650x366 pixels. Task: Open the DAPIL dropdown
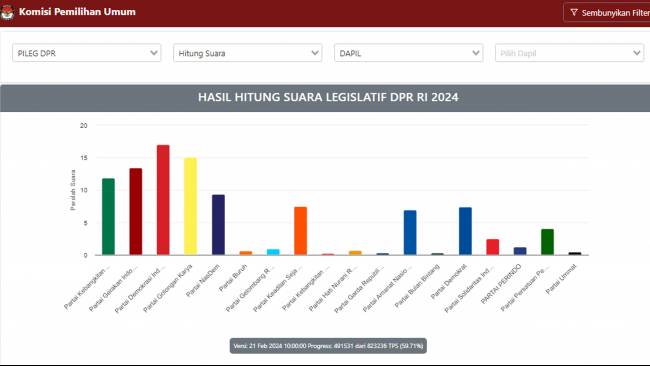[x=409, y=53]
